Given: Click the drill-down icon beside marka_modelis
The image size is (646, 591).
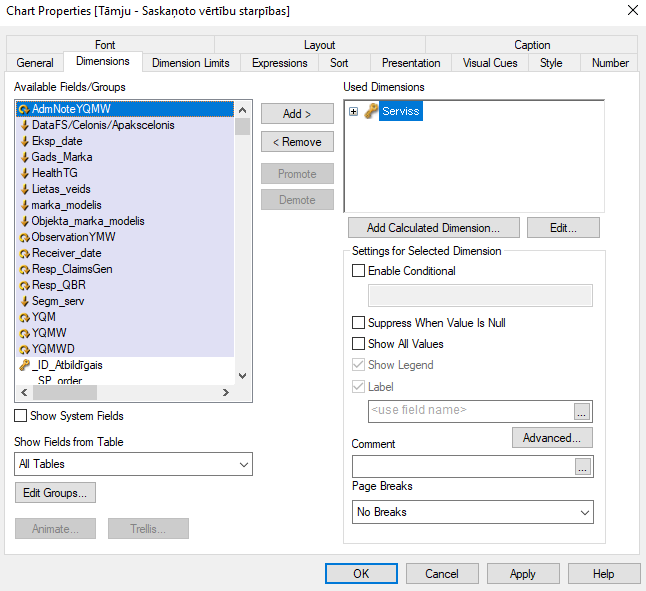Looking at the screenshot, I should point(25,205).
